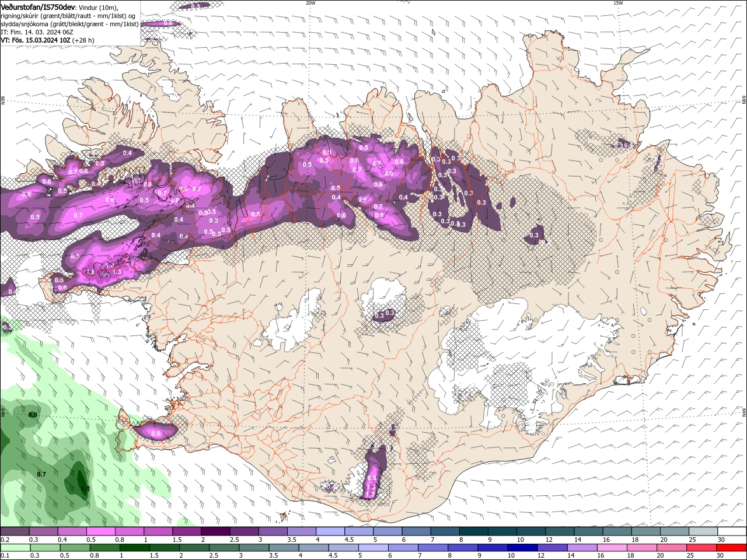The image size is (747, 560).
Task: Pick the upper scale swatch starting at 0.3
Action: [43, 531]
